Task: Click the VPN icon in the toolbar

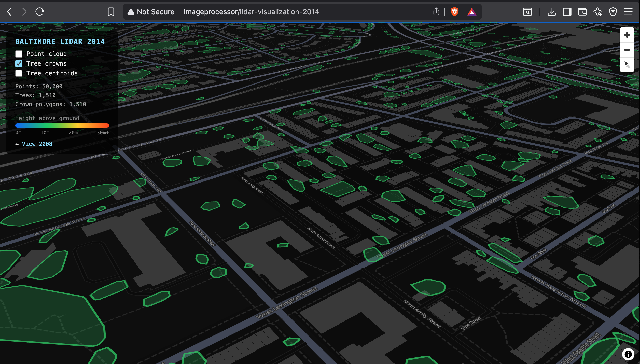Action: click(x=613, y=12)
